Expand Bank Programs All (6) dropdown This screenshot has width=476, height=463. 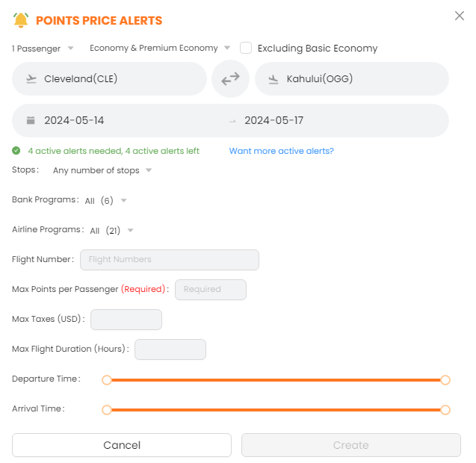pos(105,200)
